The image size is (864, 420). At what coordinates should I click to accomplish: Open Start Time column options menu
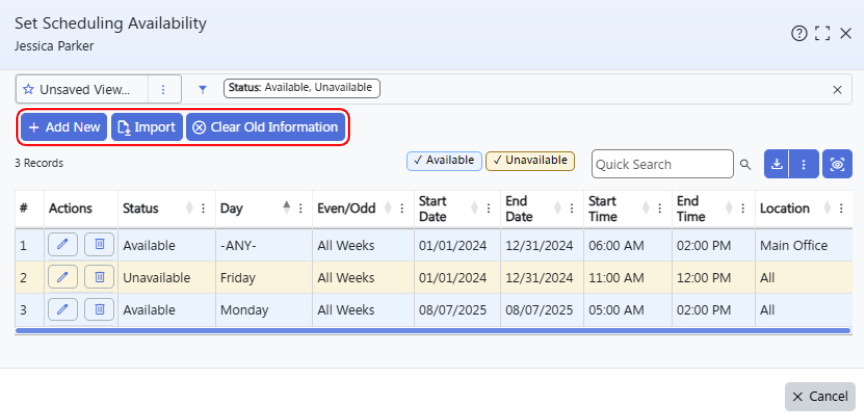(660, 208)
